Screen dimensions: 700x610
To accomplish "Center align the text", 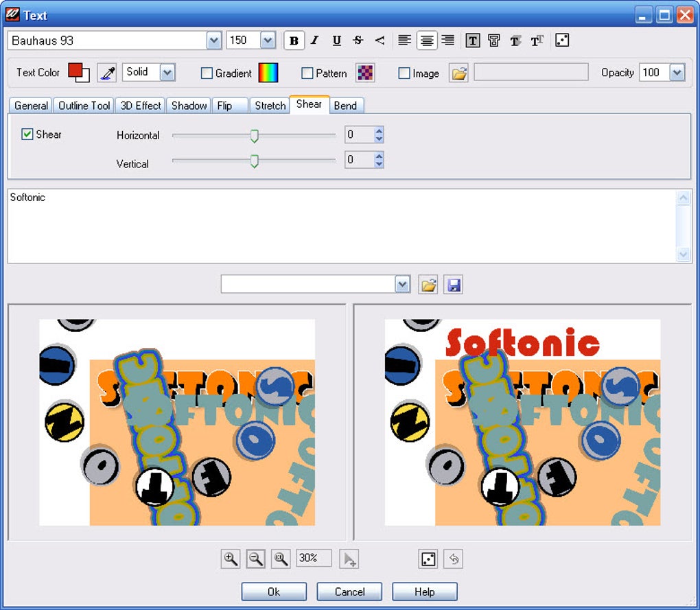I will pos(427,40).
